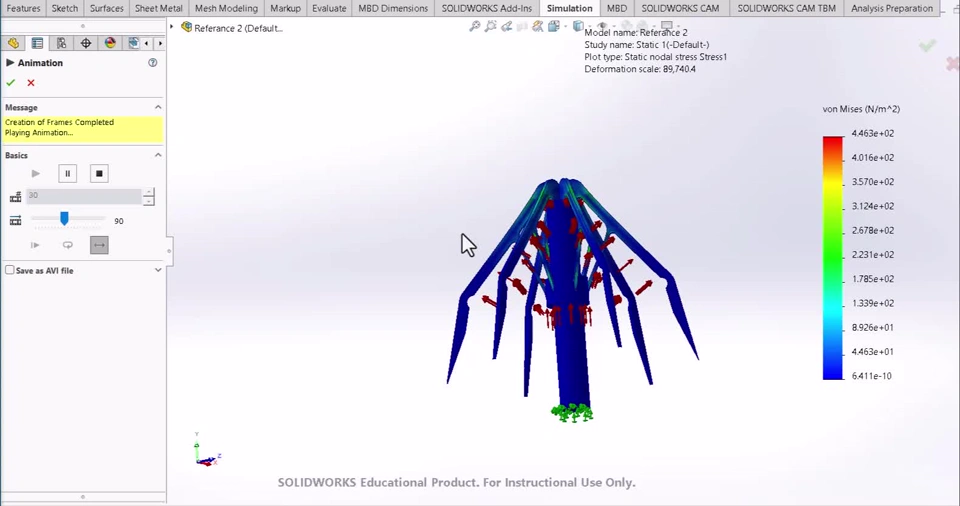Click the greyed-out Play animation button
The image size is (960, 506).
pyautogui.click(x=36, y=173)
